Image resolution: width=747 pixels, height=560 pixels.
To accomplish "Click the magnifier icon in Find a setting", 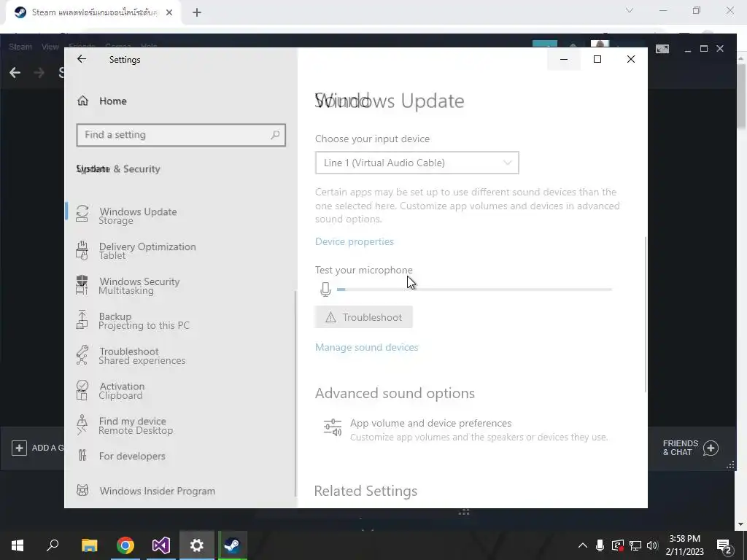I will tap(275, 135).
